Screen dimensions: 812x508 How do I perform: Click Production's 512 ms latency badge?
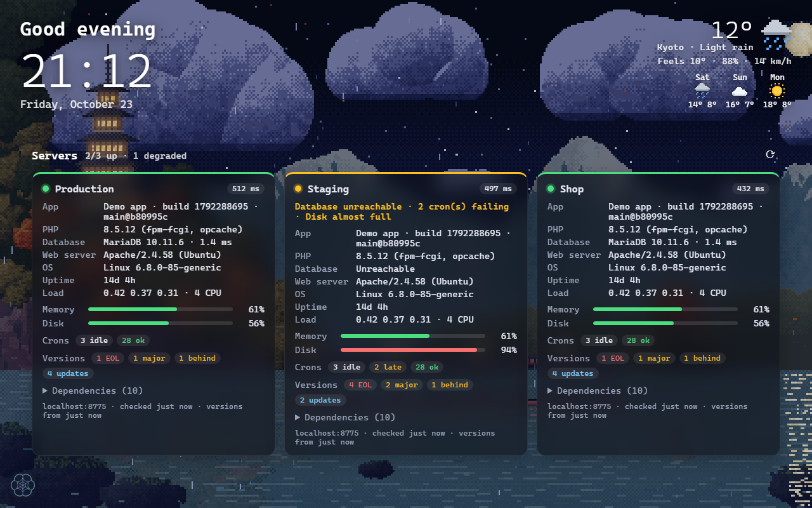point(246,189)
